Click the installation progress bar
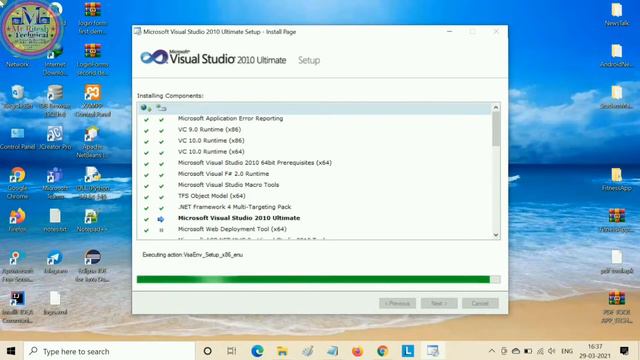This screenshot has height=360, width=640. pyautogui.click(x=318, y=280)
